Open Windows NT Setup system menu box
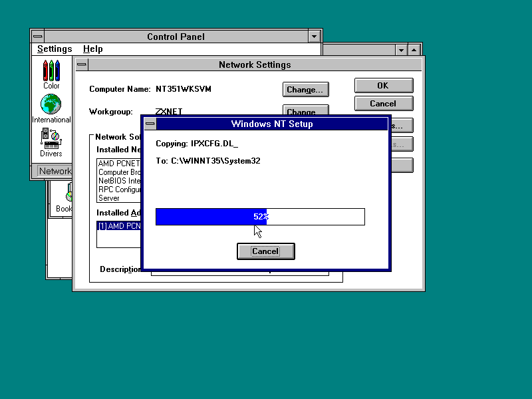This screenshot has height=399, width=532. tap(150, 124)
